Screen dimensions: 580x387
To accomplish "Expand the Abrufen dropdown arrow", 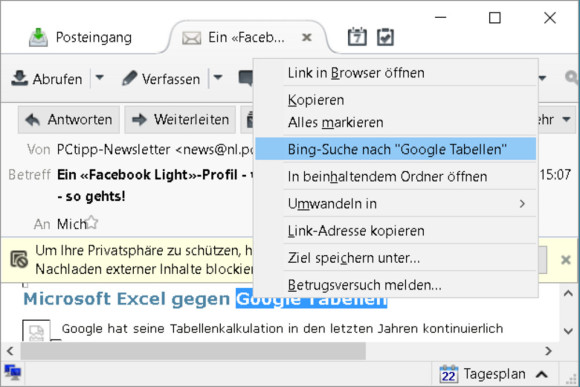I will [x=100, y=78].
